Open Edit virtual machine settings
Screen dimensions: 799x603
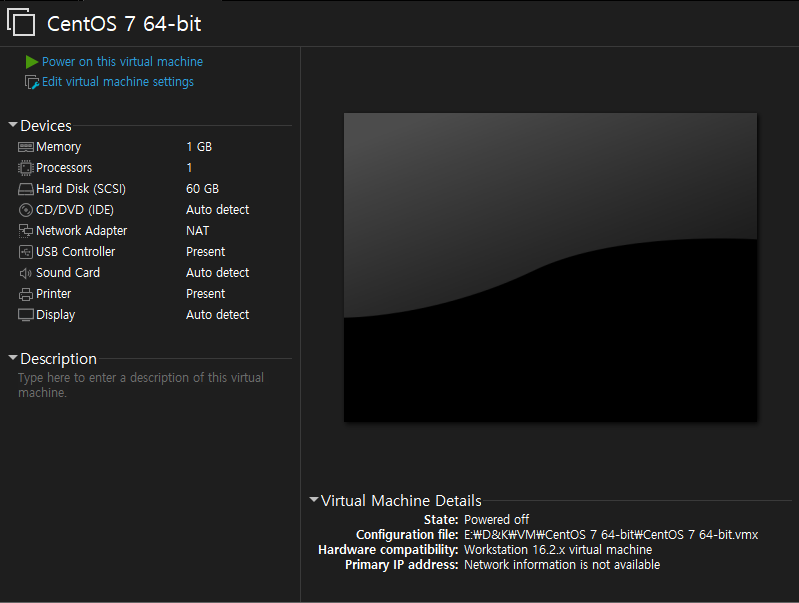pyautogui.click(x=118, y=82)
